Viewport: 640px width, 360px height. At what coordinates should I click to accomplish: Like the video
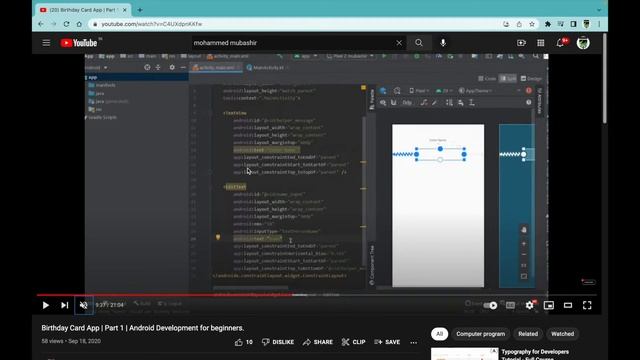[x=244, y=342]
